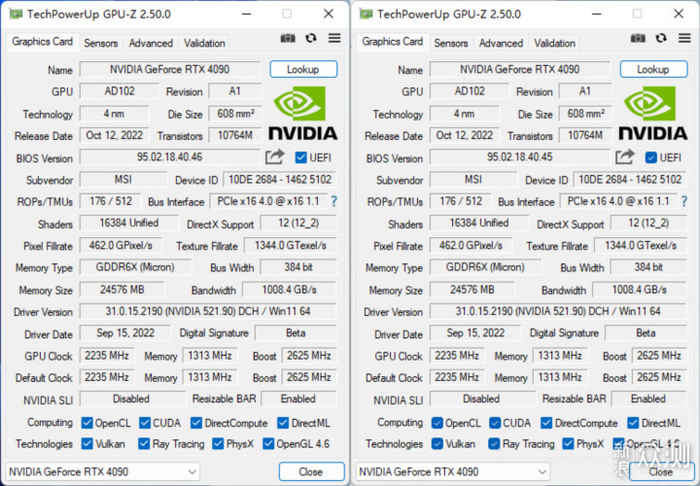Click NVIDIA SLI Disabled value in right window
This screenshot has height=486, width=700.
pos(483,399)
